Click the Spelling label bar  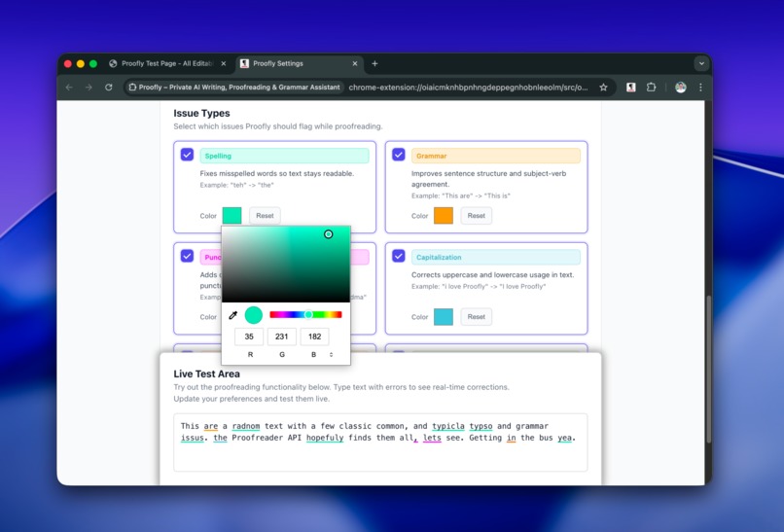coord(284,156)
